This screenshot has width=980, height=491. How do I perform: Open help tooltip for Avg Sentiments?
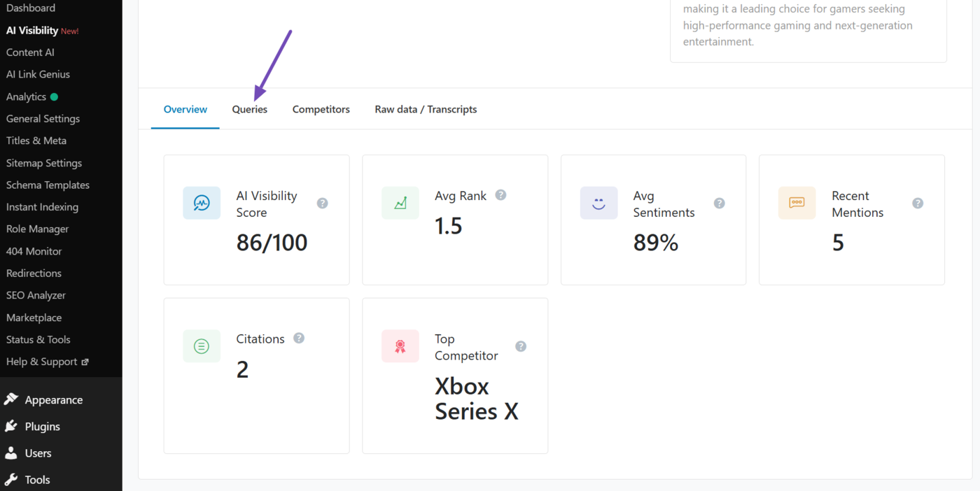pyautogui.click(x=719, y=204)
